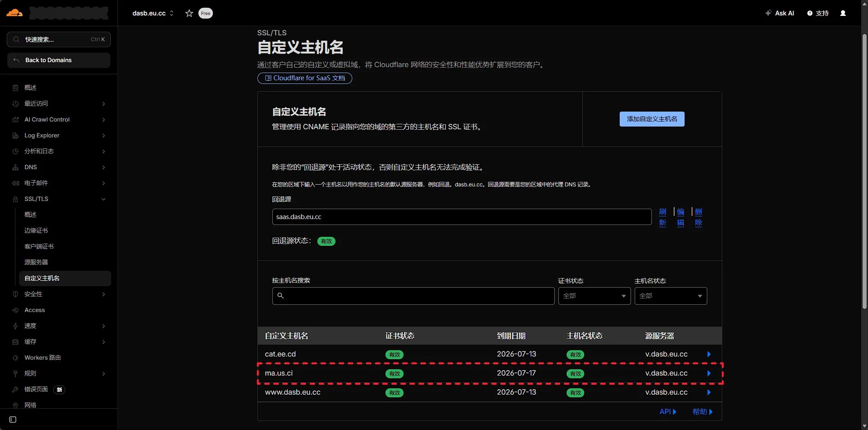Click the 支持 support menu
This screenshot has height=430, width=868.
tap(818, 13)
